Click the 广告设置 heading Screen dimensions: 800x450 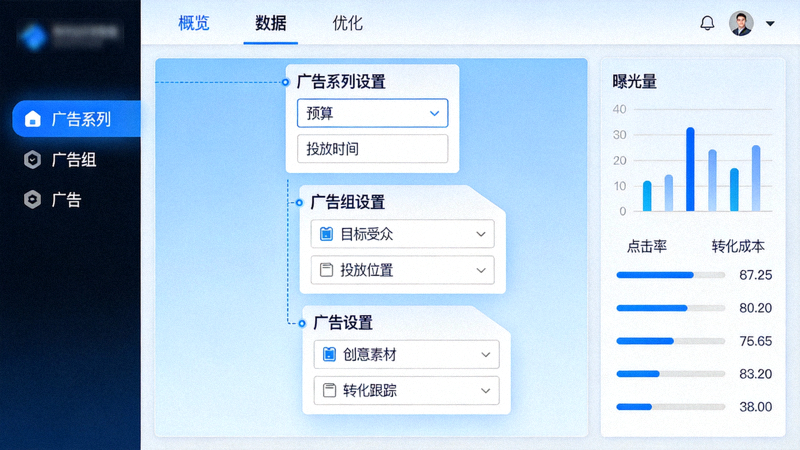(343, 322)
